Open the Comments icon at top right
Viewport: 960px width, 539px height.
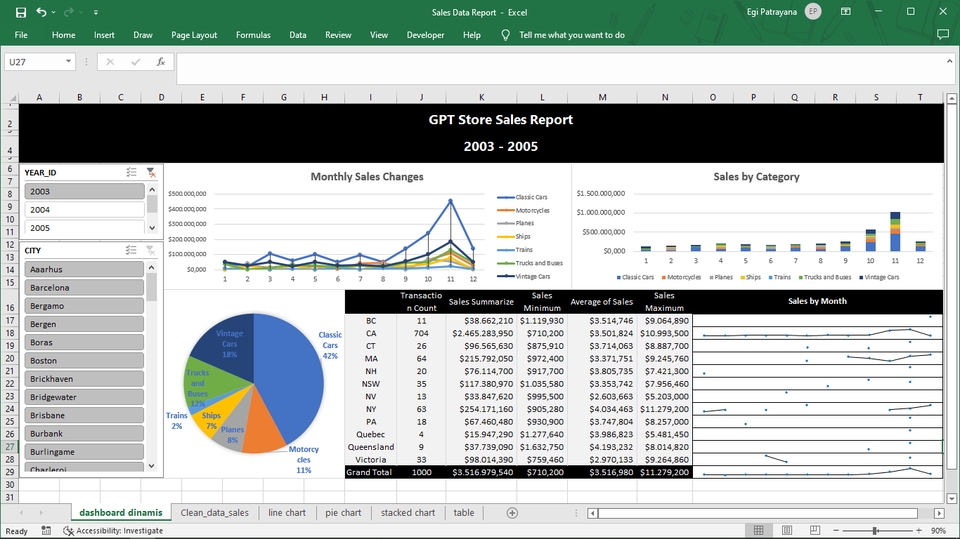click(942, 35)
